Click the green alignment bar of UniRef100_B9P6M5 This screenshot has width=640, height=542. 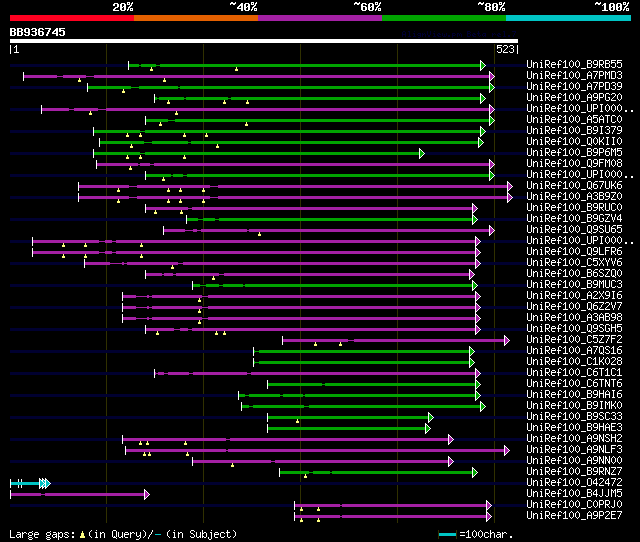click(259, 153)
